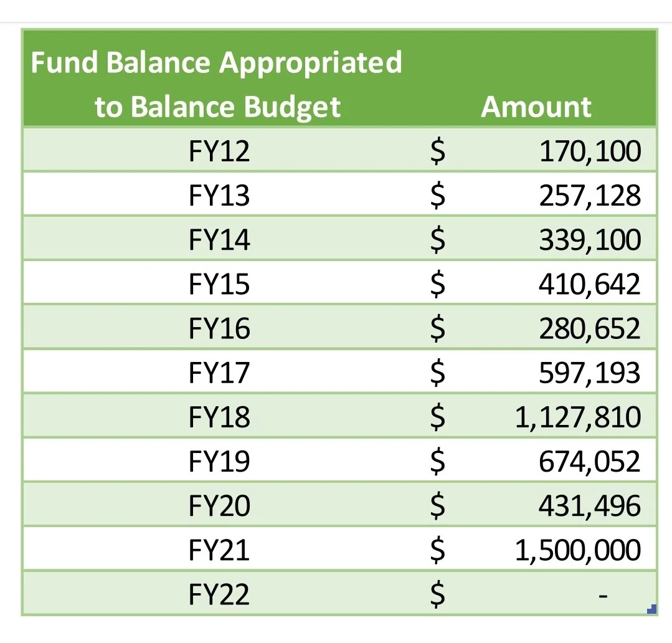The height and width of the screenshot is (643, 672).
Task: Select the 339,100 amount
Action: click(x=590, y=240)
